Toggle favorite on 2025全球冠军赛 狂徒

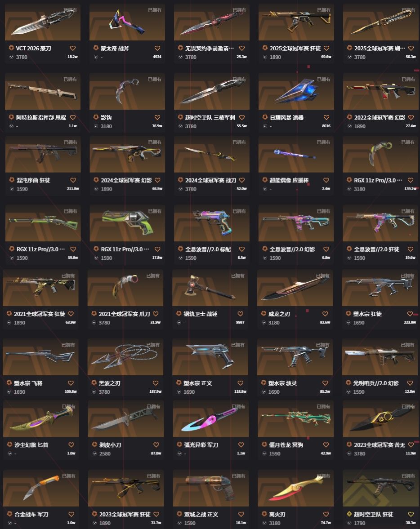(326, 48)
